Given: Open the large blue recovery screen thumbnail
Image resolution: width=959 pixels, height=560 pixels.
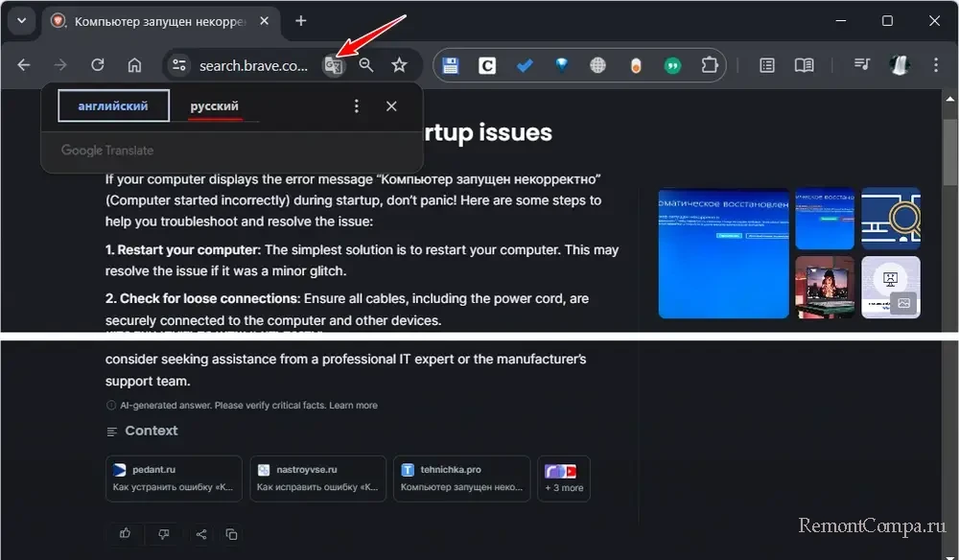Looking at the screenshot, I should [x=723, y=253].
